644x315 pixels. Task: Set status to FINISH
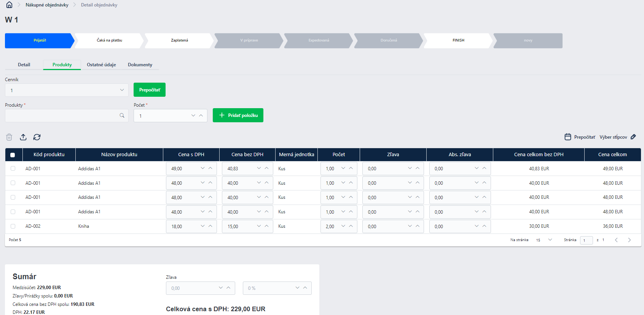pyautogui.click(x=458, y=40)
